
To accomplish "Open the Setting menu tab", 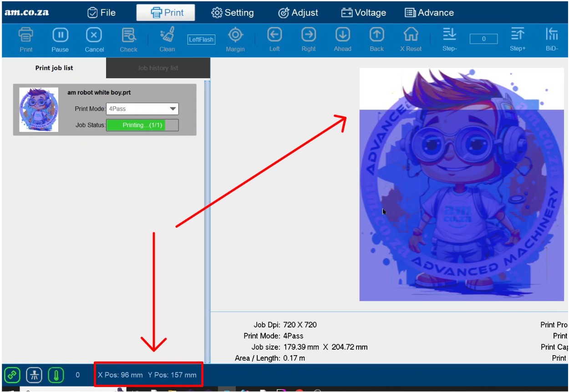I will click(233, 13).
